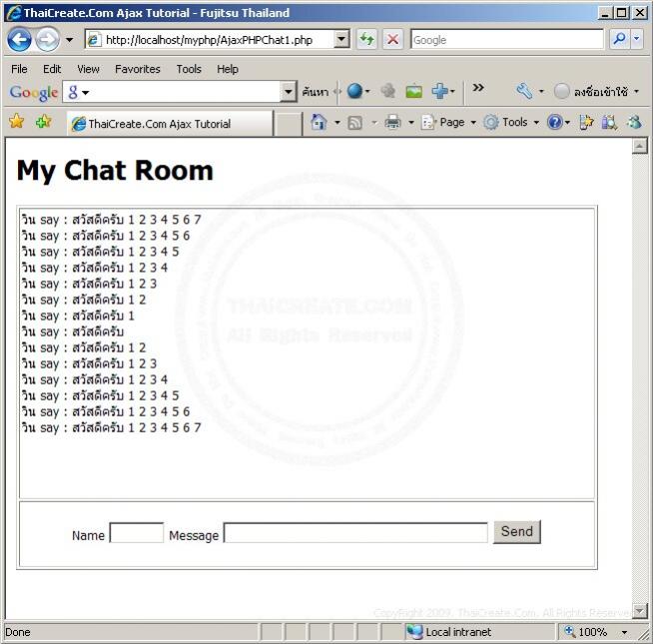Expand the address bar history dropdown

coord(341,40)
